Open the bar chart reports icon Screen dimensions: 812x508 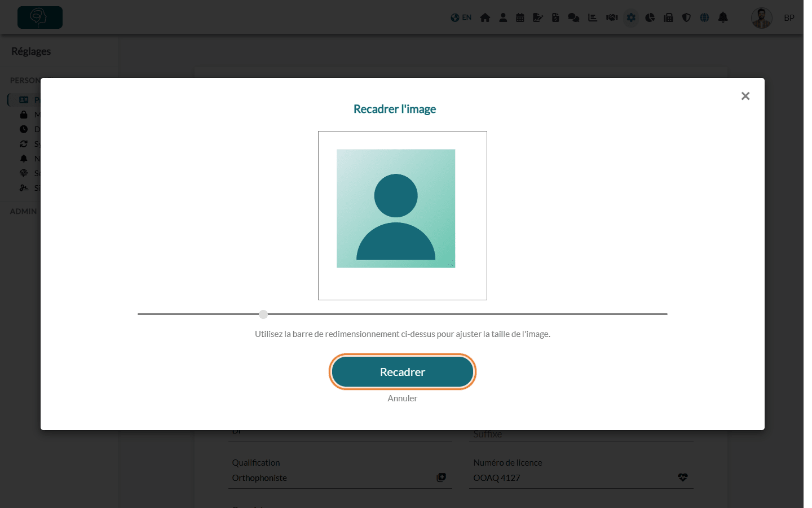click(593, 17)
